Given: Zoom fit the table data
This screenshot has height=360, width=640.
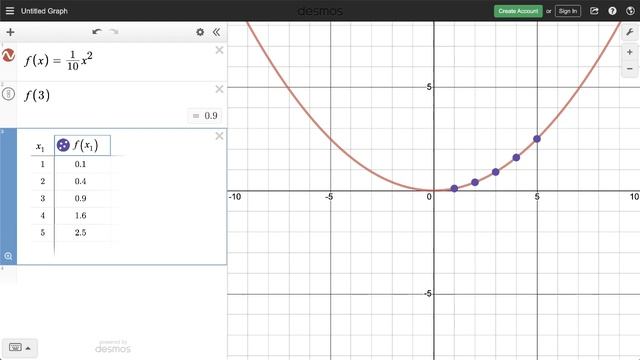Looking at the screenshot, I should pyautogui.click(x=8, y=256).
